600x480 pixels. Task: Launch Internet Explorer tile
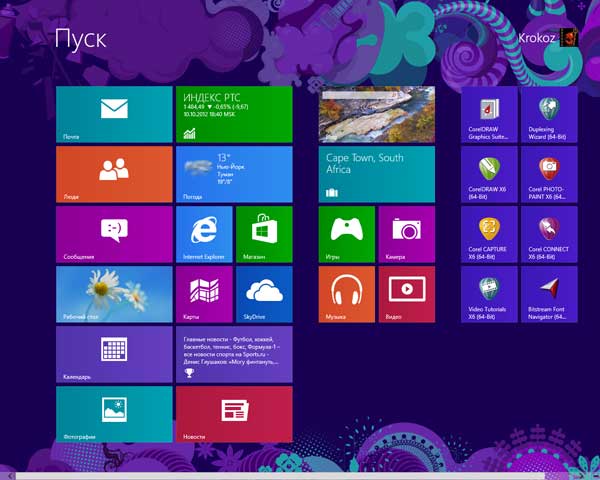click(204, 234)
